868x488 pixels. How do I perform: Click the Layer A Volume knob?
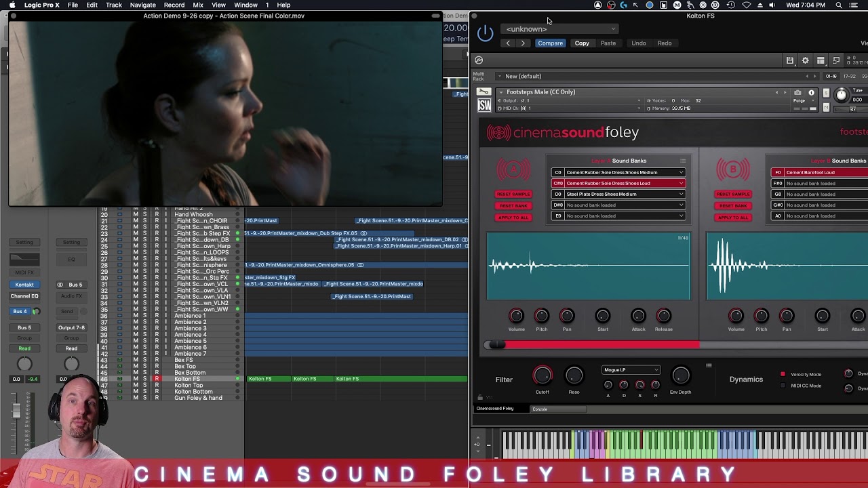tap(516, 316)
